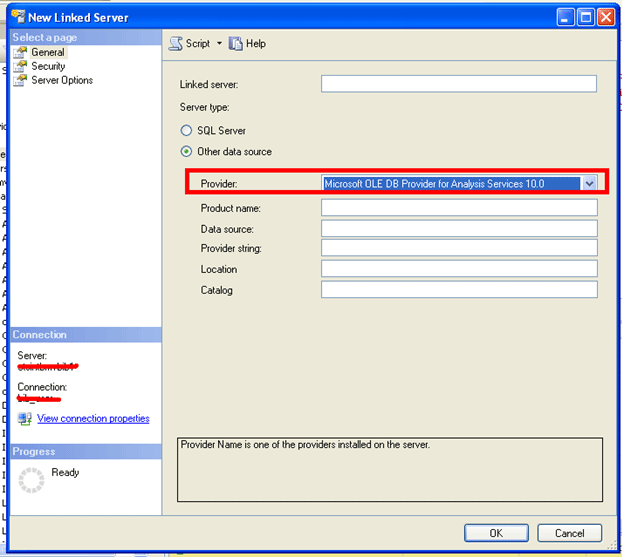Click the Script toolbar icon

click(176, 43)
